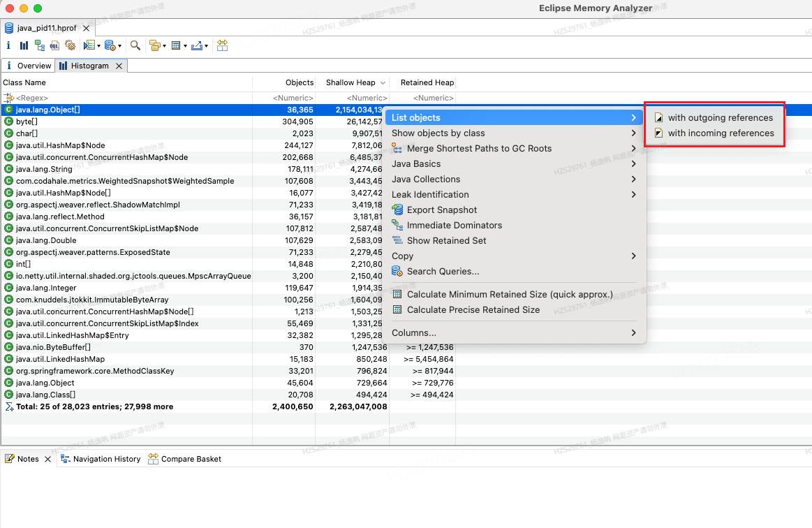This screenshot has width=812, height=528.
Task: Run the expert system reports icon
Action: [89, 45]
